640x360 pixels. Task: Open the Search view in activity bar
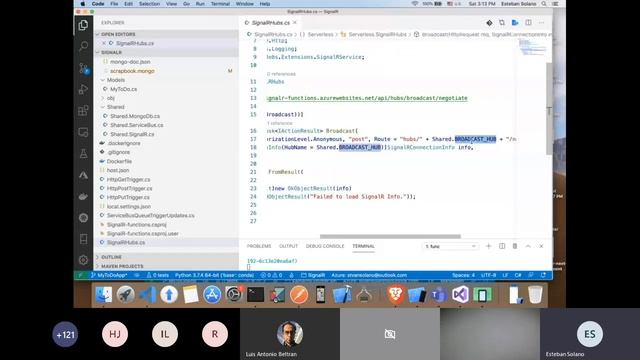coord(83,46)
